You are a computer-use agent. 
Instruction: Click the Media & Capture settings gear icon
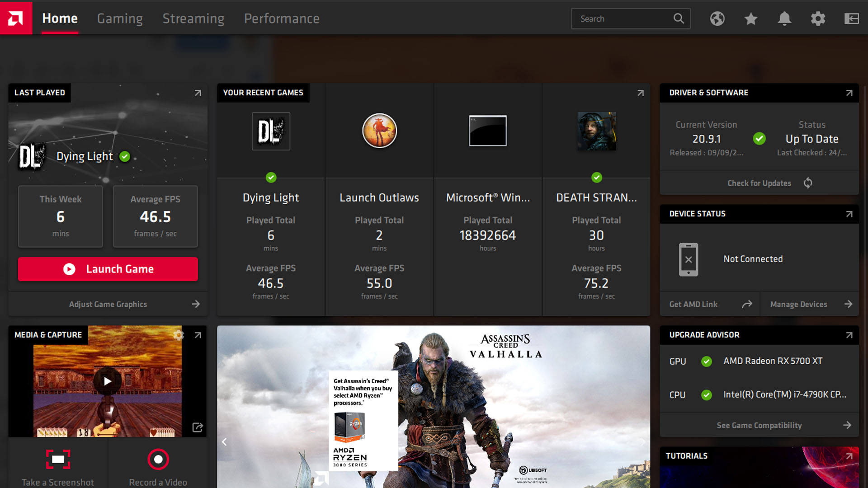[x=179, y=335]
